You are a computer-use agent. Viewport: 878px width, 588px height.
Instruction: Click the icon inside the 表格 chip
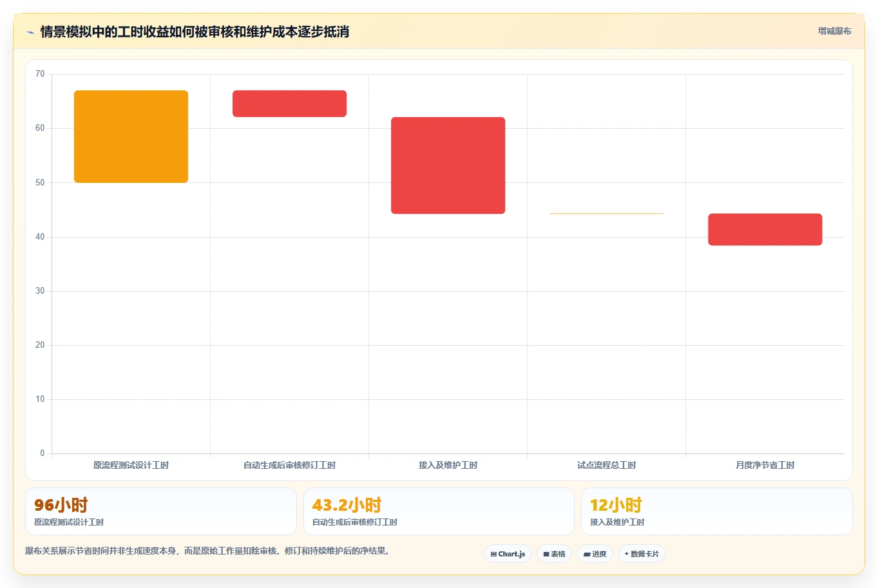tap(546, 554)
